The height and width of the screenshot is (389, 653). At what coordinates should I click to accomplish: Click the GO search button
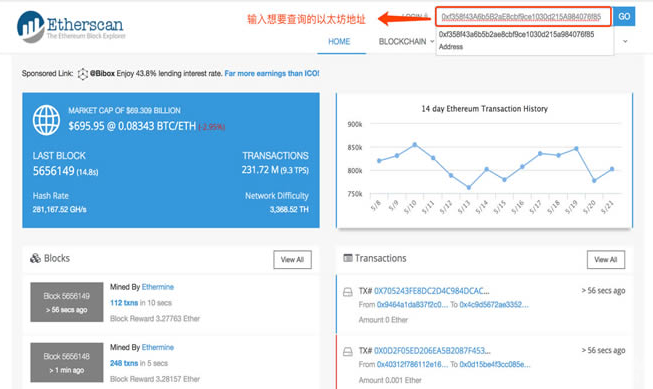[624, 17]
